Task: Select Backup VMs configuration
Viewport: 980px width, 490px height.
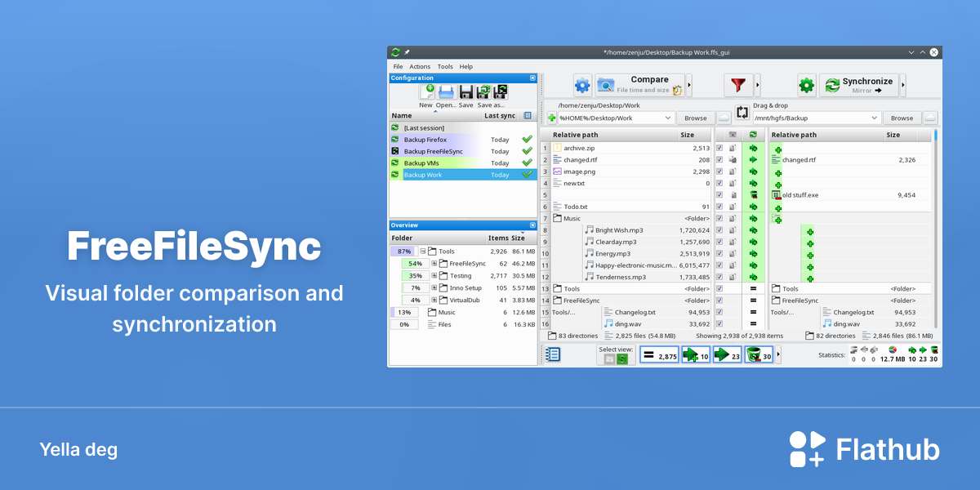Action: [x=462, y=163]
